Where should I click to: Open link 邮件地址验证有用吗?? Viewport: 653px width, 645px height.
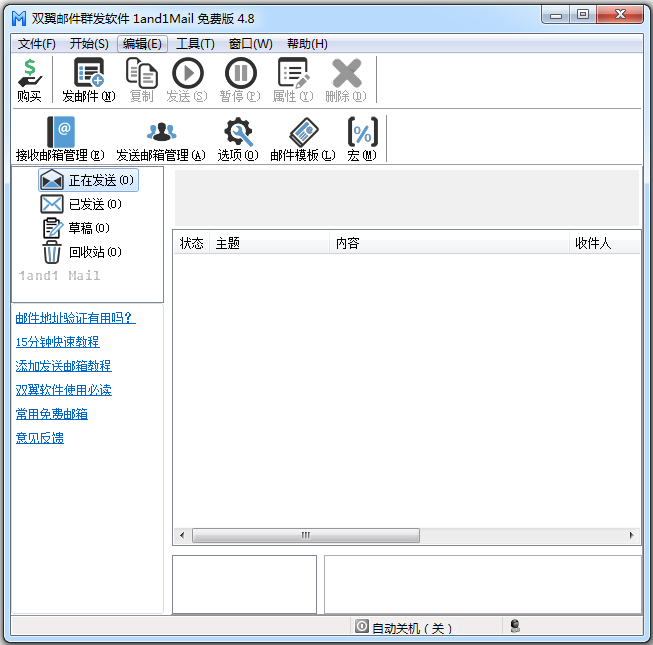pyautogui.click(x=75, y=318)
